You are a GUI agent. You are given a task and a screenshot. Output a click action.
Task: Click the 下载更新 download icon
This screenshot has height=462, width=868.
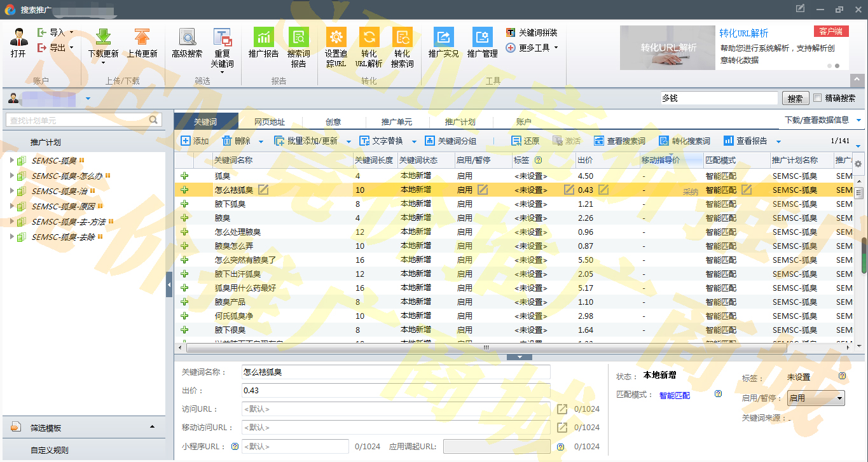[x=103, y=37]
